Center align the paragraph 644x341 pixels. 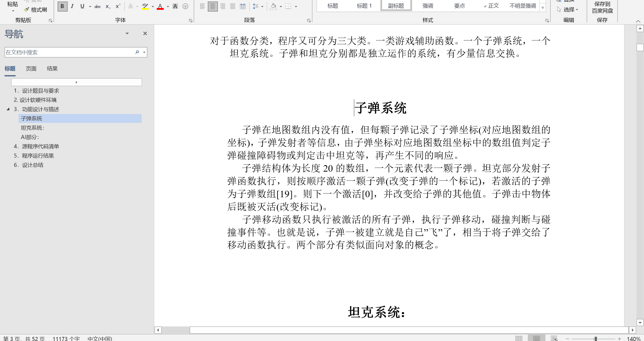(213, 6)
